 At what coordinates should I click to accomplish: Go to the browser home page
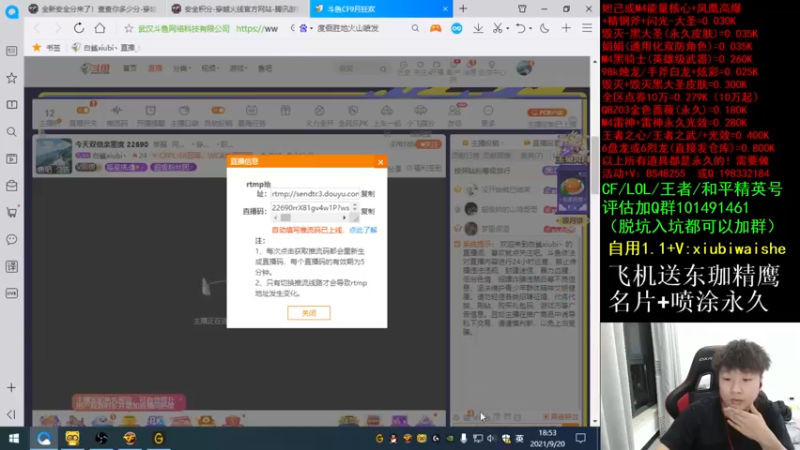(99, 28)
